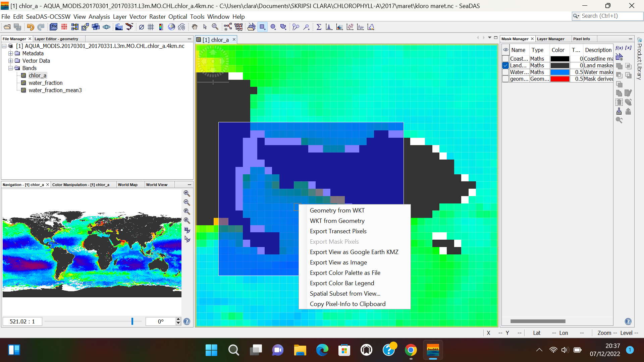Open the Band Math f(x) toolbar tool

53,27
